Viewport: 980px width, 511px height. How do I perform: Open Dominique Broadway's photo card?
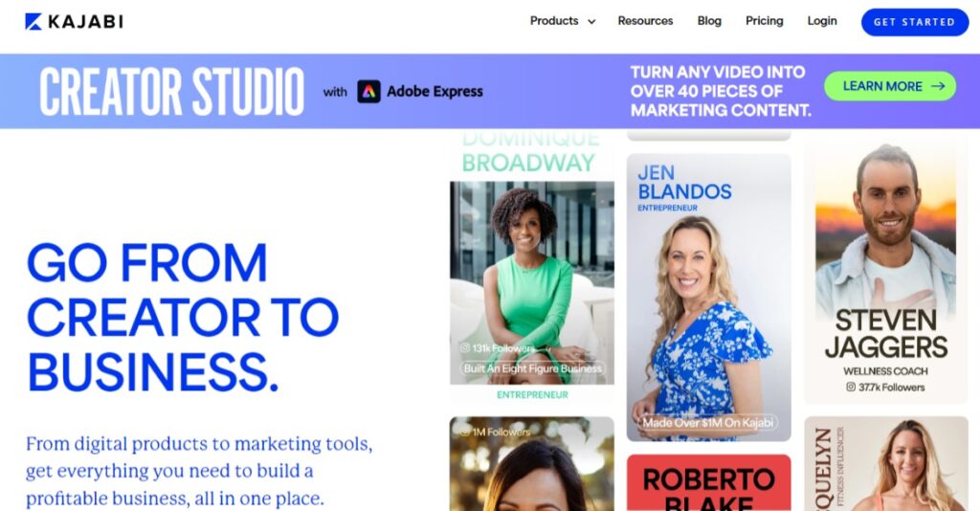[x=532, y=283]
